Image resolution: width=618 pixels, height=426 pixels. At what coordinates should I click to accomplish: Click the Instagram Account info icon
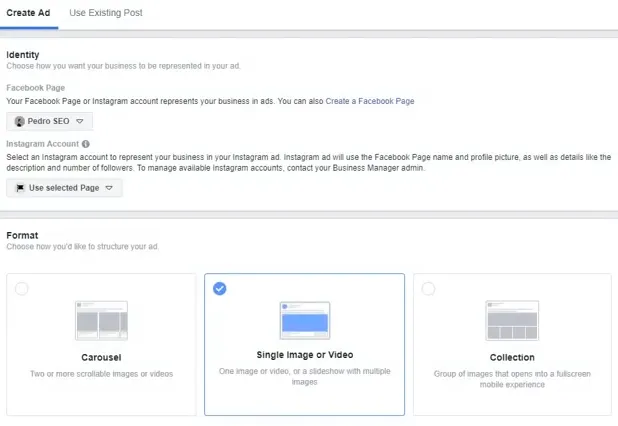(x=86, y=144)
